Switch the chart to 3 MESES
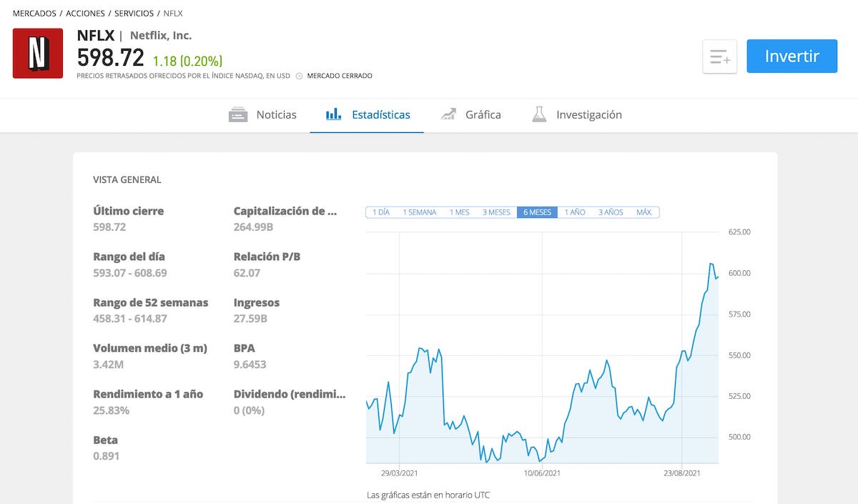 [x=496, y=212]
